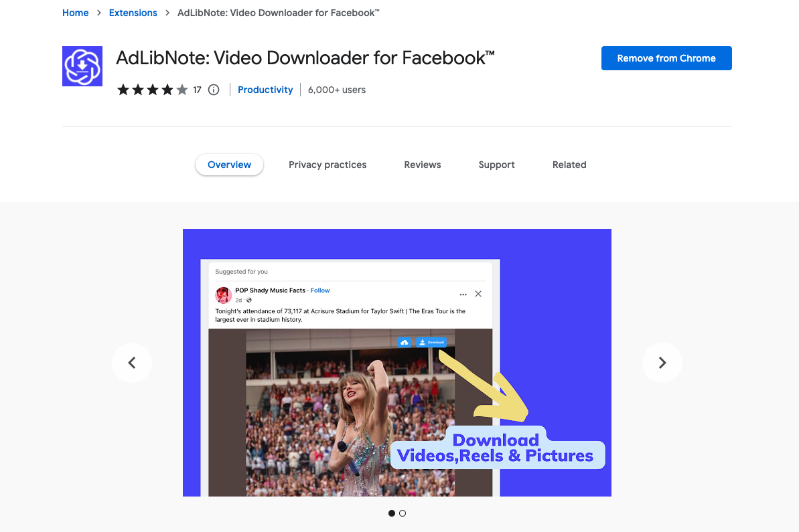Open the Privacy practices tab

(x=328, y=165)
